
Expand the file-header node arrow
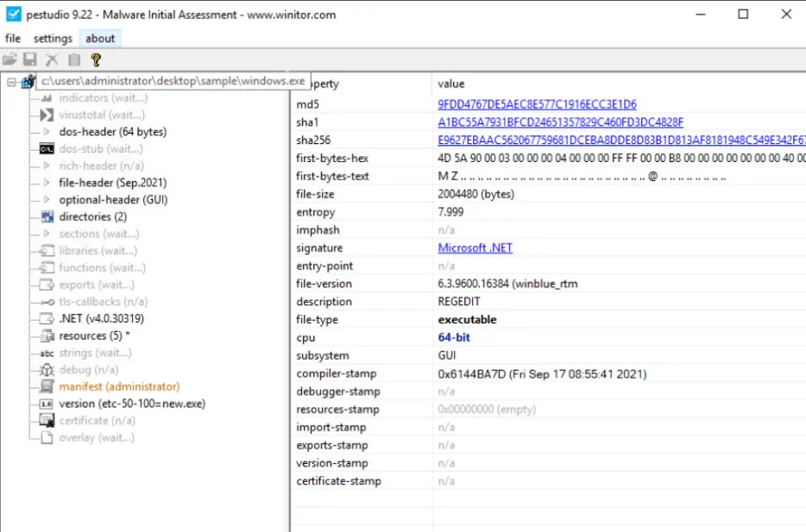click(x=47, y=183)
